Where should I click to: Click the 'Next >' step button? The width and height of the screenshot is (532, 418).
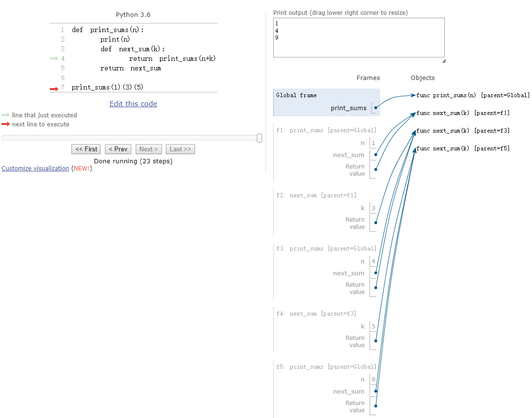pyautogui.click(x=149, y=149)
